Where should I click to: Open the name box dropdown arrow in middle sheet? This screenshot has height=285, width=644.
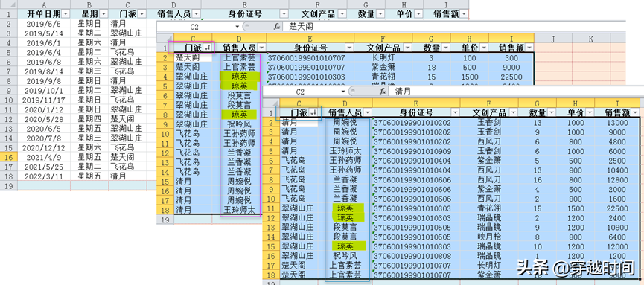point(237,27)
